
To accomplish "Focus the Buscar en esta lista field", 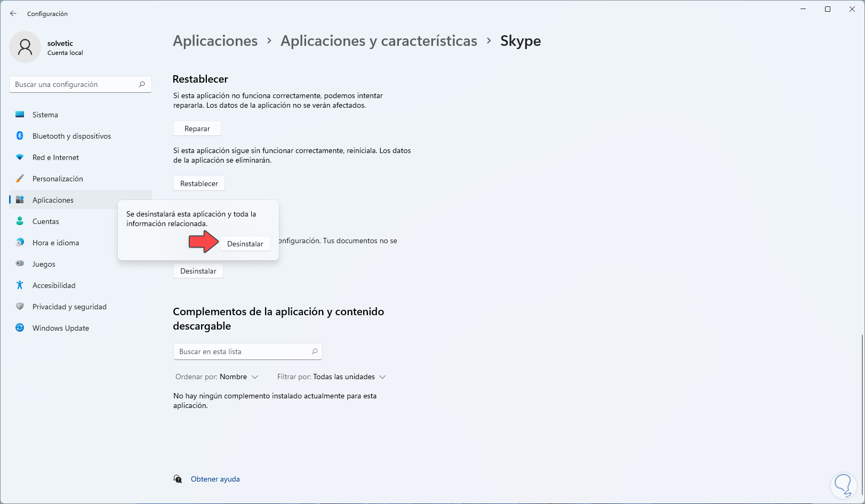I will point(248,351).
